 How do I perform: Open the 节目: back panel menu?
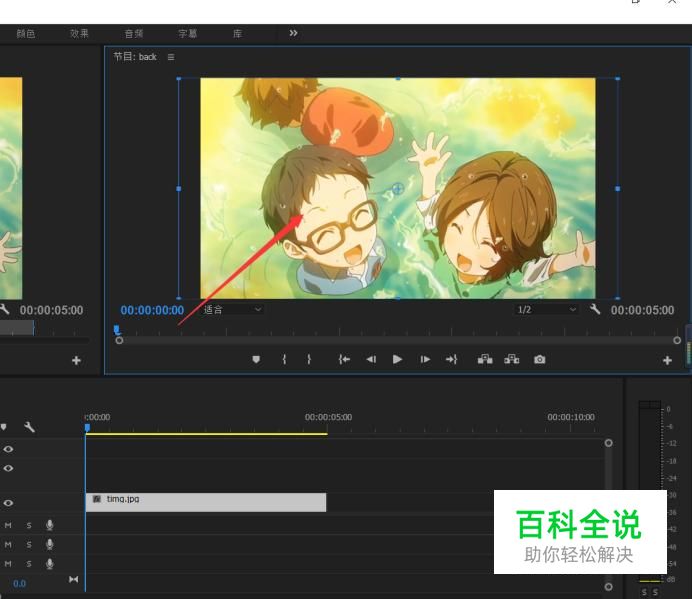click(x=171, y=57)
